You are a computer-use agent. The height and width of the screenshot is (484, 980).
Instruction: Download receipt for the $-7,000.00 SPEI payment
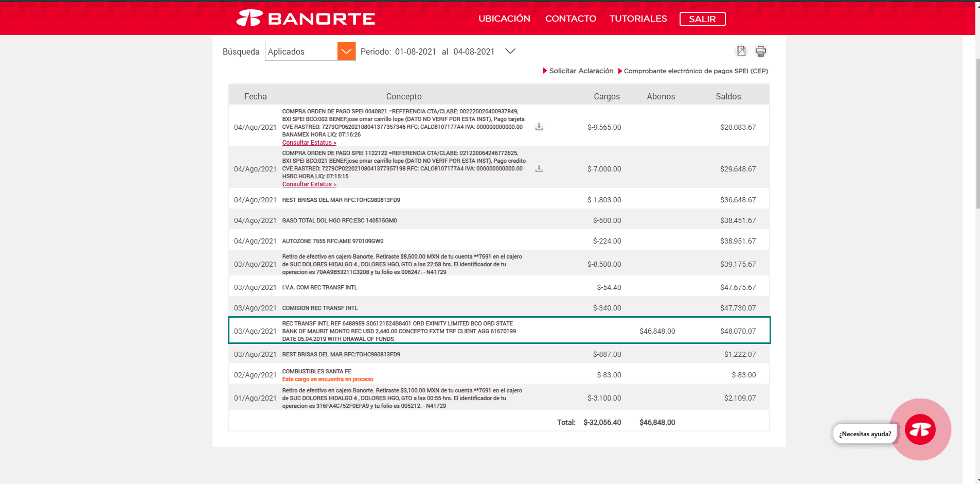539,168
